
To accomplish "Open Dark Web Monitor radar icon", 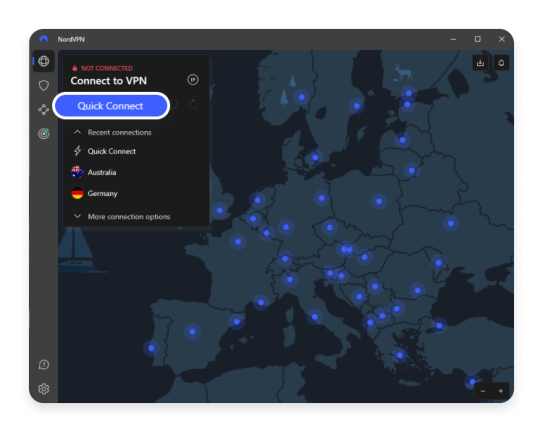I will click(x=44, y=133).
